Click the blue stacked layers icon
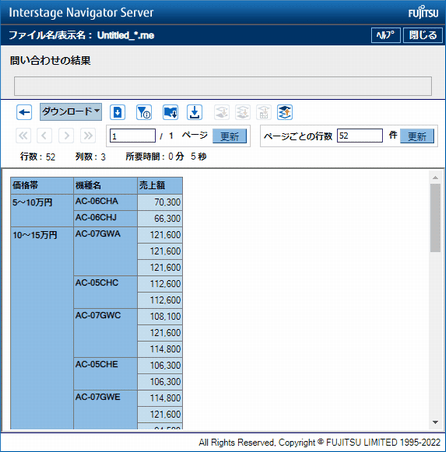 pos(285,112)
